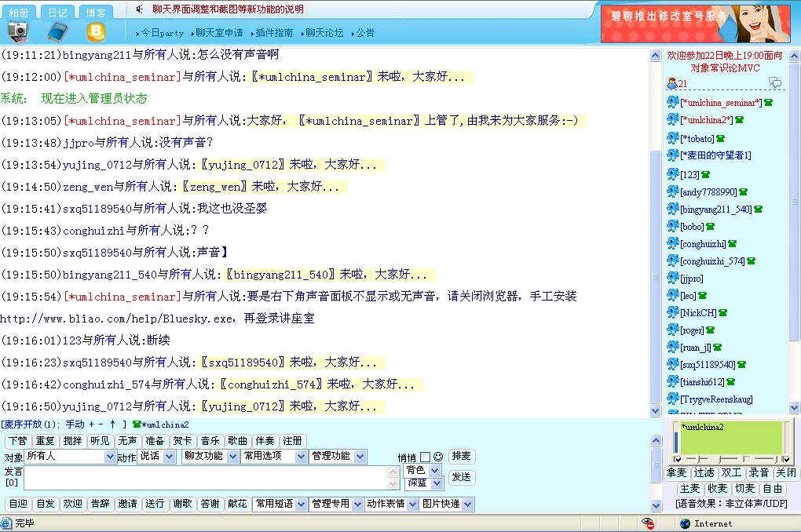This screenshot has width=801, height=532.
Task: Open the 聊天室申请 menu link
Action: point(219,33)
